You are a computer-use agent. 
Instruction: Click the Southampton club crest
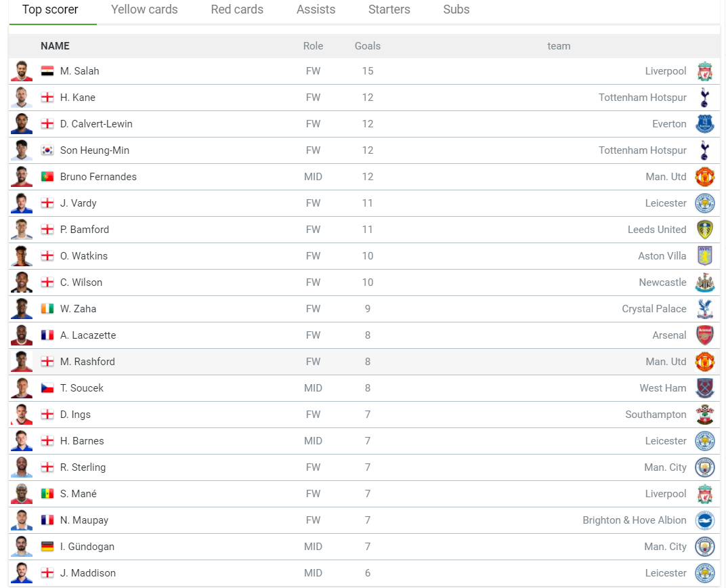705,415
